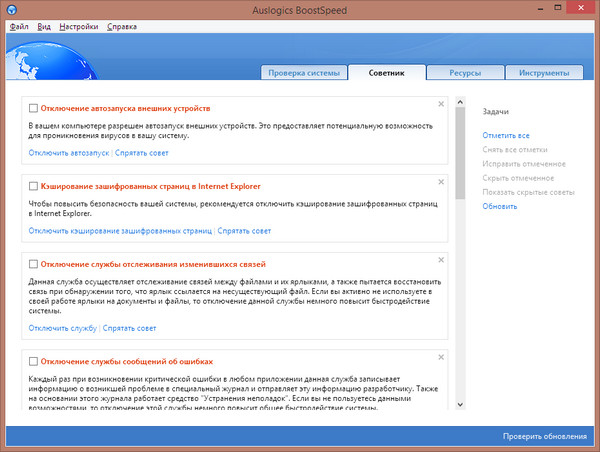Close the error reporting service advice card
Viewport: 600px width, 452px height.
point(441,358)
